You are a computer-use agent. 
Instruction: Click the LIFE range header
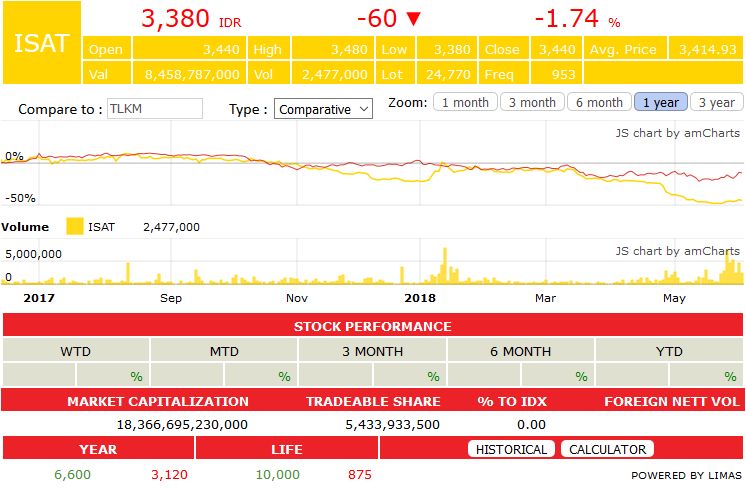click(x=287, y=449)
